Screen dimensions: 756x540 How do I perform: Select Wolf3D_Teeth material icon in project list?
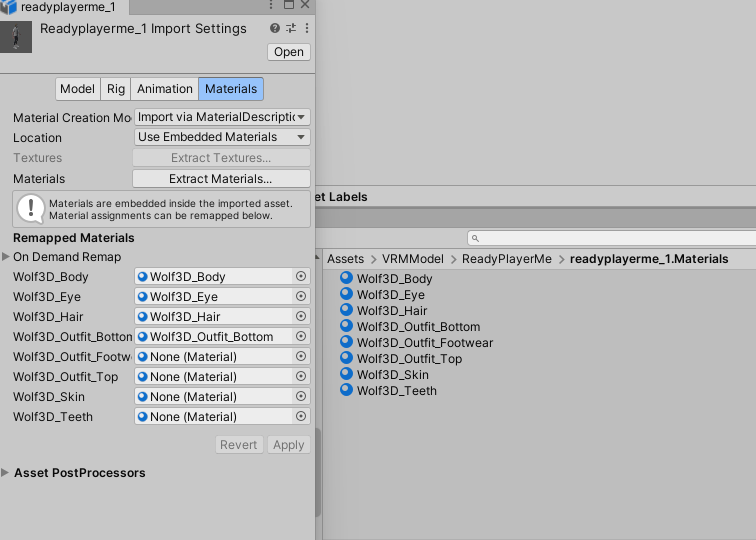tap(346, 389)
